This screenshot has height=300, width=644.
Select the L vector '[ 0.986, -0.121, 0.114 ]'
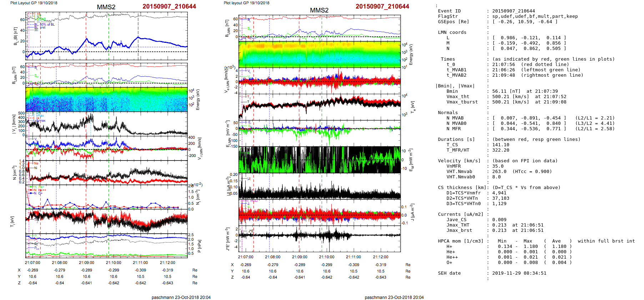pyautogui.click(x=529, y=38)
